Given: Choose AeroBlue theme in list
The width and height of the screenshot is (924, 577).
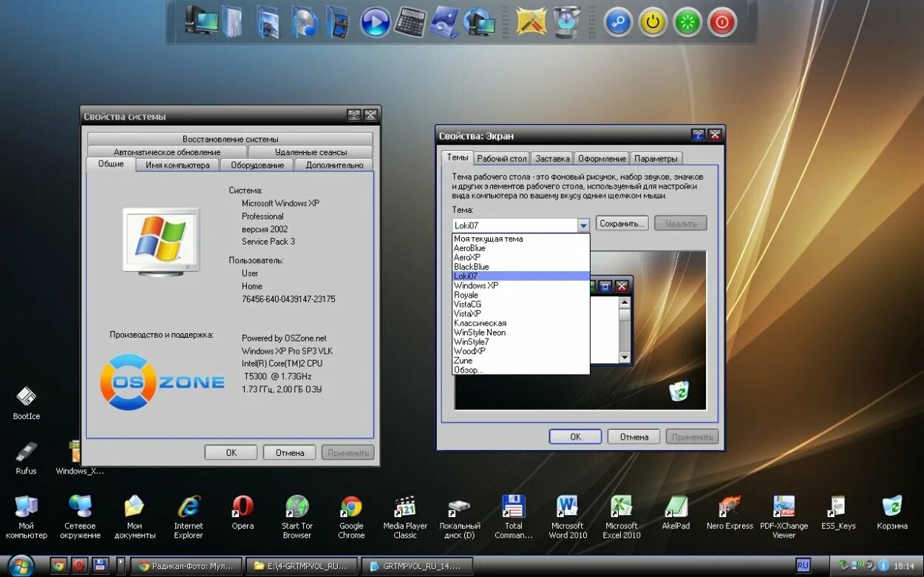Looking at the screenshot, I should point(521,248).
